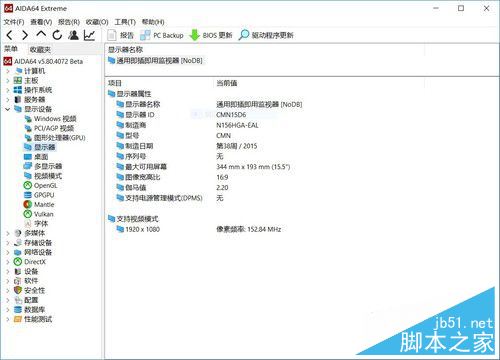Expand the 服务器 tree node
This screenshot has width=500, height=360.
click(x=8, y=99)
